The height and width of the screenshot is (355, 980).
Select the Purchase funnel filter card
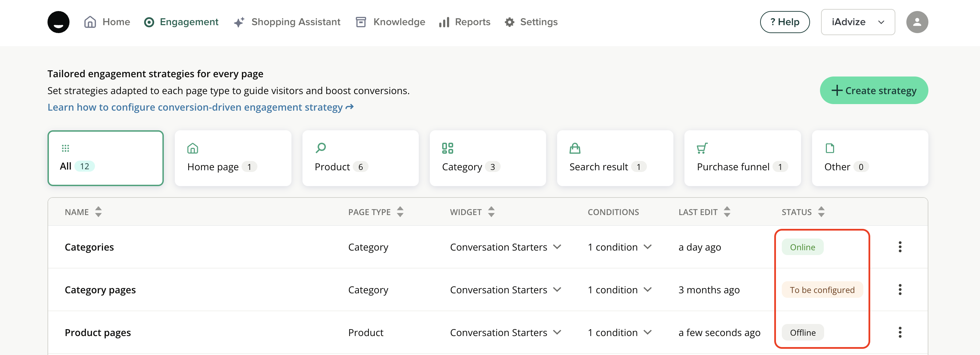pyautogui.click(x=742, y=159)
